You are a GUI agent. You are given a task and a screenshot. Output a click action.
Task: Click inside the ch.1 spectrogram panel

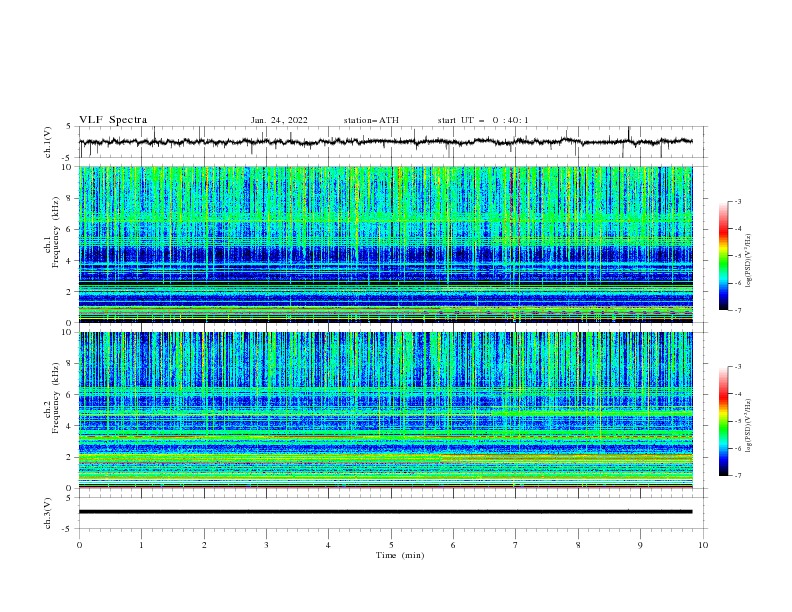pos(385,244)
